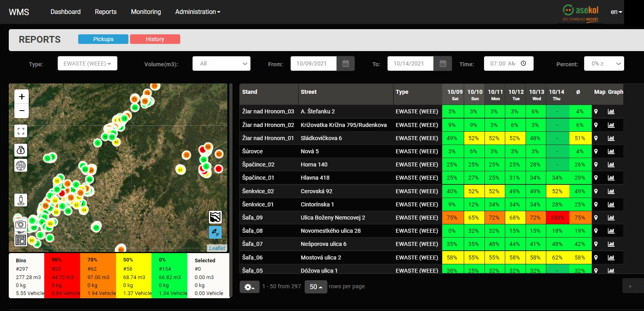Screen dimensions: 644x311
Task: Open the Monitoring menu item
Action: [146, 12]
